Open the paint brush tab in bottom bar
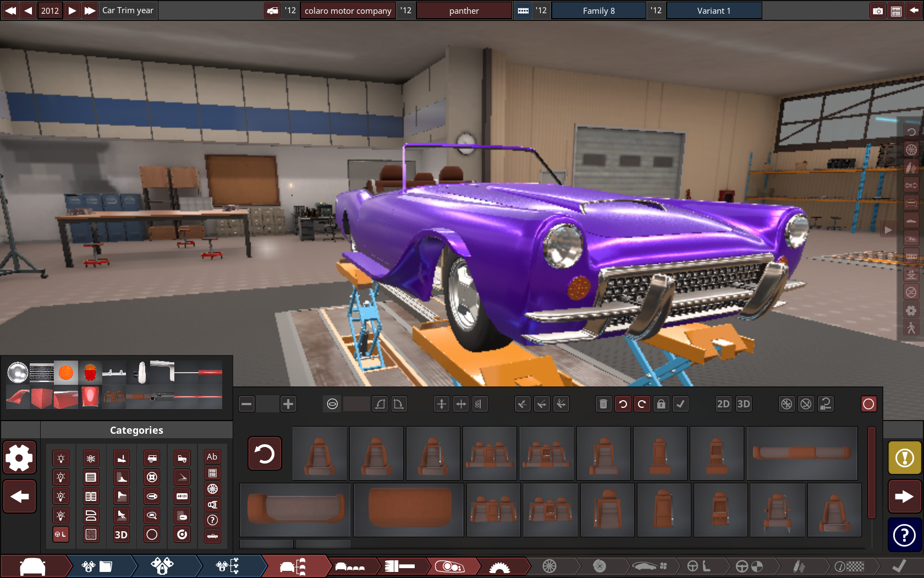924x578 pixels. pyautogui.click(x=400, y=566)
